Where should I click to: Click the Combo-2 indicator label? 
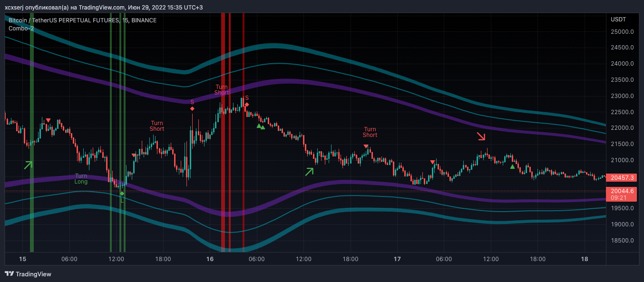pos(21,29)
